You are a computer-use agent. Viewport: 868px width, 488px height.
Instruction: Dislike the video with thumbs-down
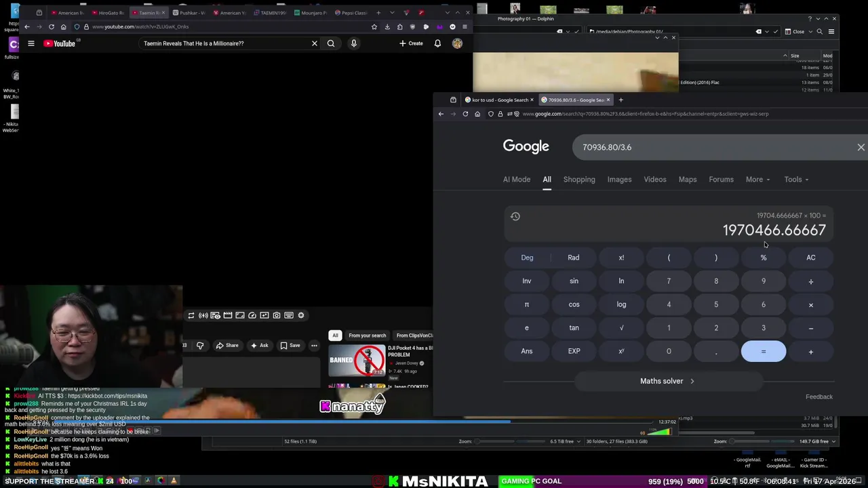[x=200, y=346]
